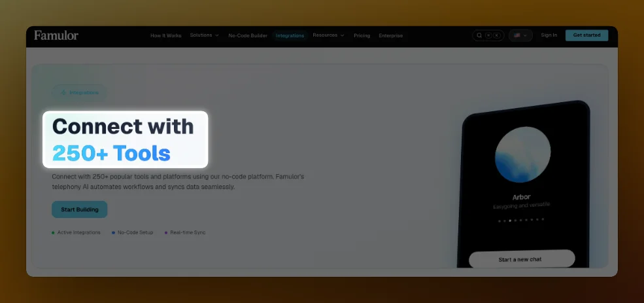Open the No-Code Builder page
This screenshot has height=303, width=644.
[248, 35]
